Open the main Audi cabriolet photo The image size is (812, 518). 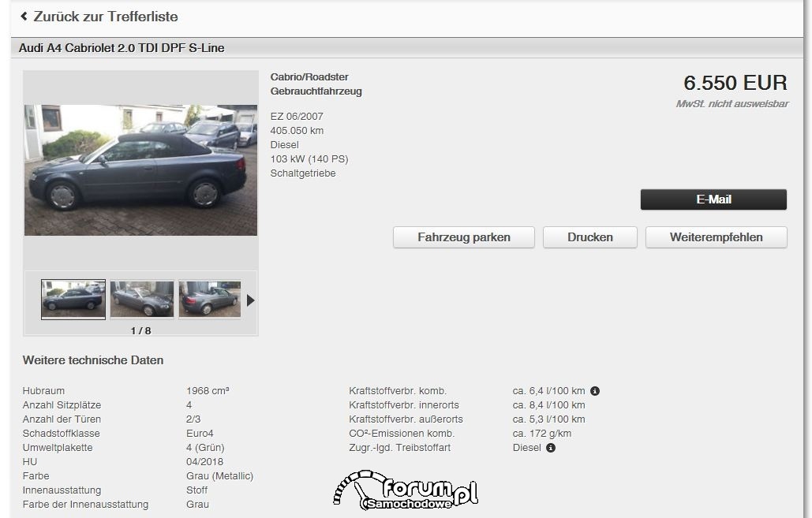pyautogui.click(x=140, y=170)
